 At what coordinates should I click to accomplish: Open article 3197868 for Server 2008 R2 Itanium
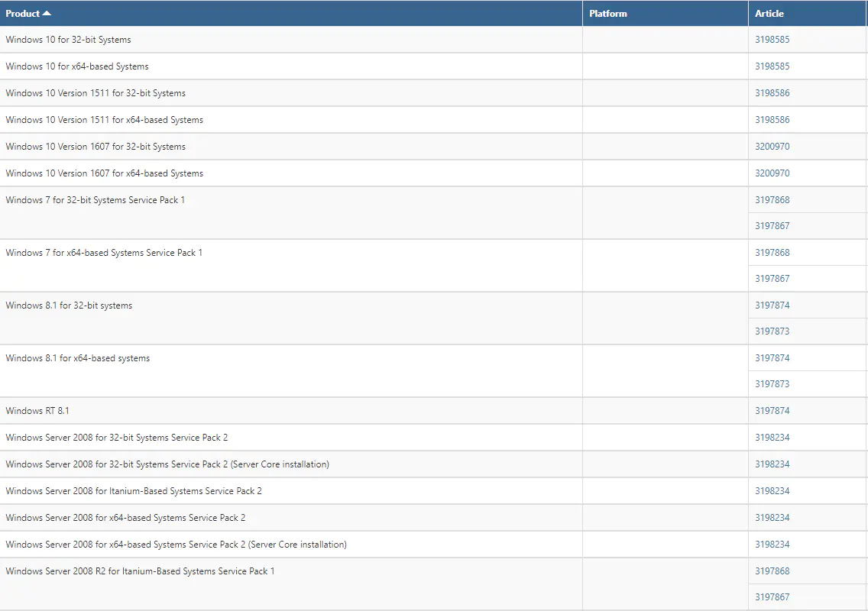click(772, 571)
